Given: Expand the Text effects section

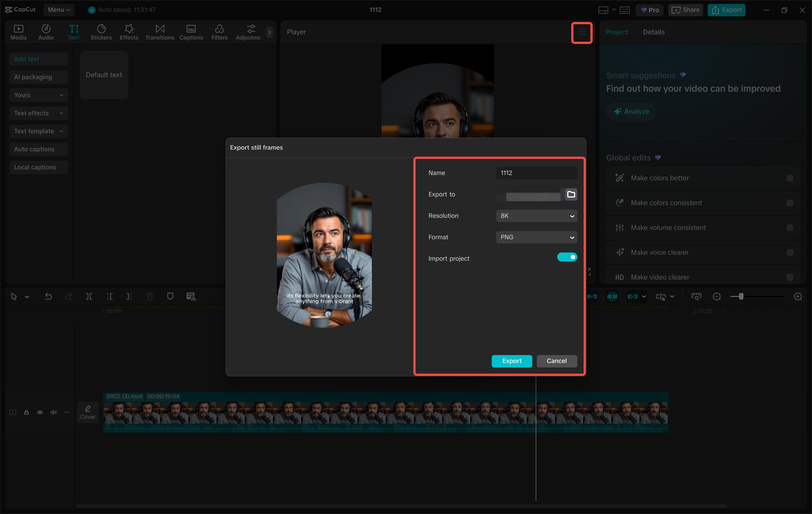Looking at the screenshot, I should coord(38,113).
